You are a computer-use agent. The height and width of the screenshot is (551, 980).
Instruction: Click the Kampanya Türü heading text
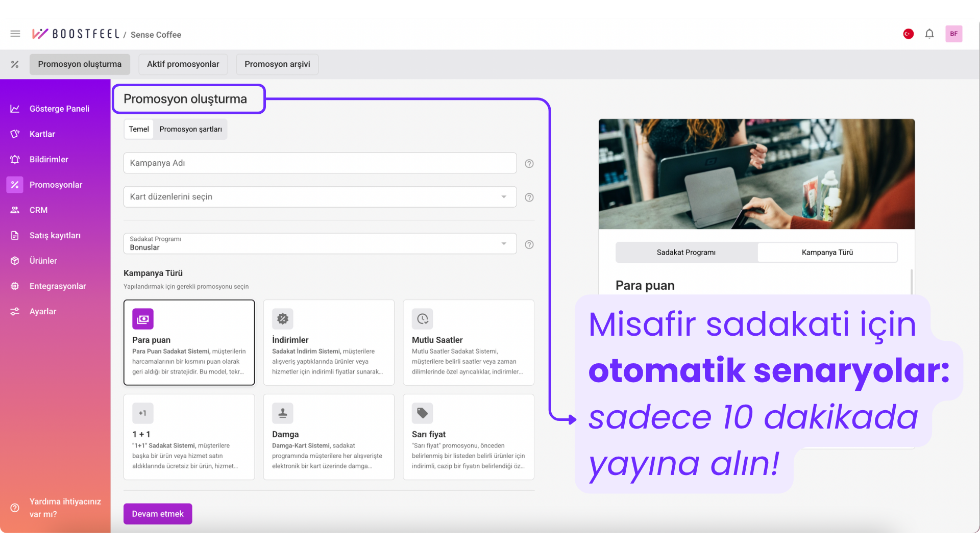(x=153, y=273)
